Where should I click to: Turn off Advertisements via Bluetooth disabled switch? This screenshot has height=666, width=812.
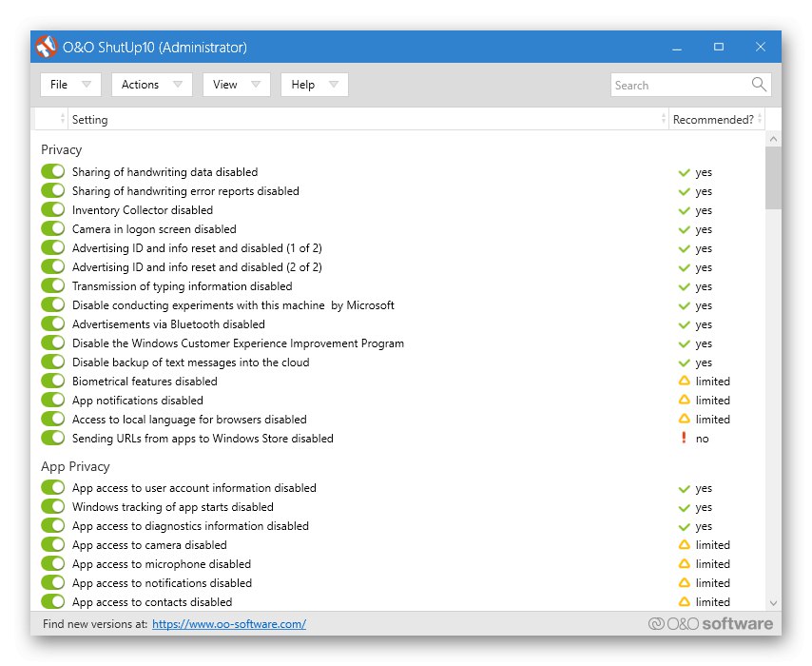pos(53,324)
